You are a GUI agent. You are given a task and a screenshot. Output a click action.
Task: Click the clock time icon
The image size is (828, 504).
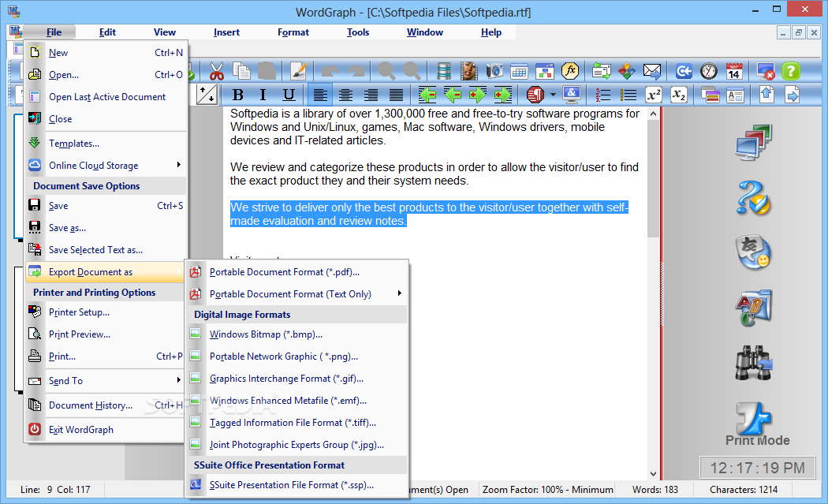tap(709, 71)
